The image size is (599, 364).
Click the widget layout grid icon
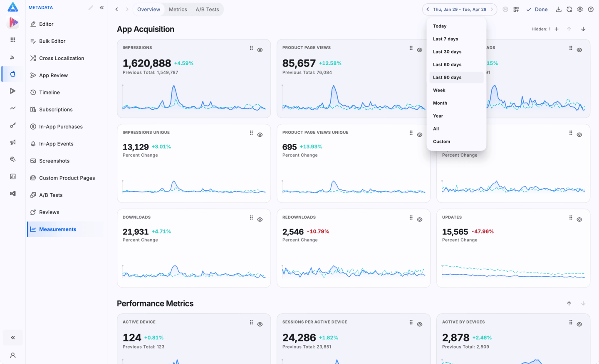click(x=516, y=10)
